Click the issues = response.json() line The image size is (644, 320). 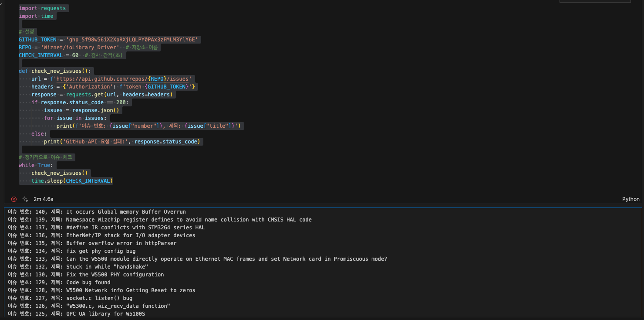81,110
